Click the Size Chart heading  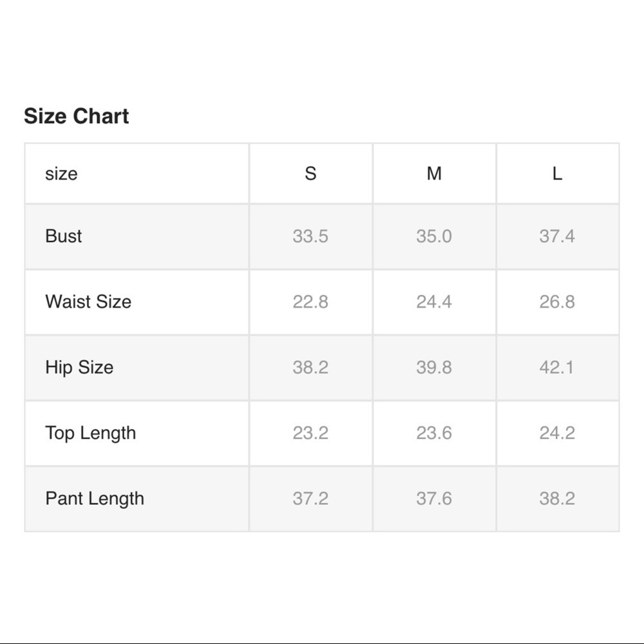tap(77, 116)
